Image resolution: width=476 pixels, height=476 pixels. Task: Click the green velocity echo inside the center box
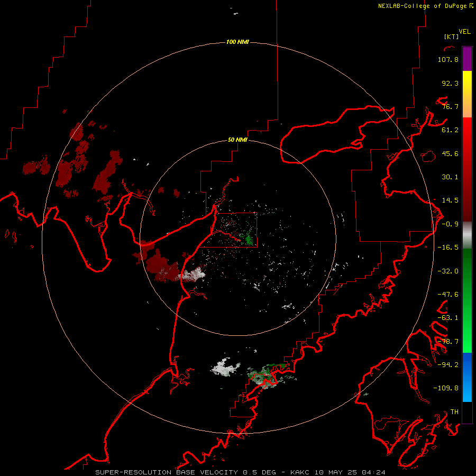[x=249, y=238]
